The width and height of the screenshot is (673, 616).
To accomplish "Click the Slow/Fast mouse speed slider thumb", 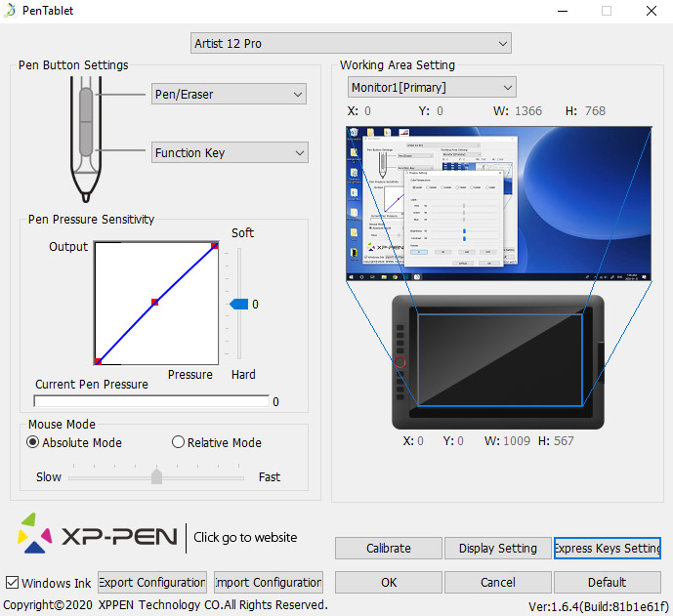I will click(156, 476).
